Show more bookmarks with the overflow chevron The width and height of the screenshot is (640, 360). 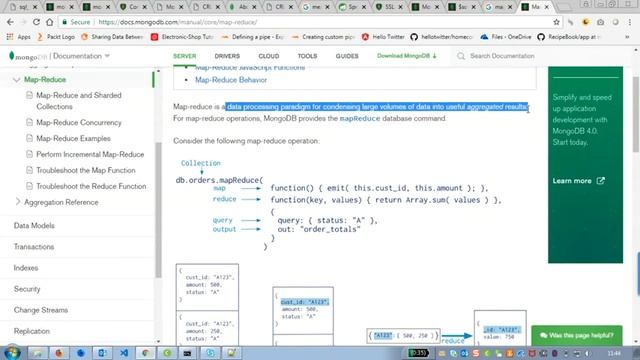[x=627, y=37]
